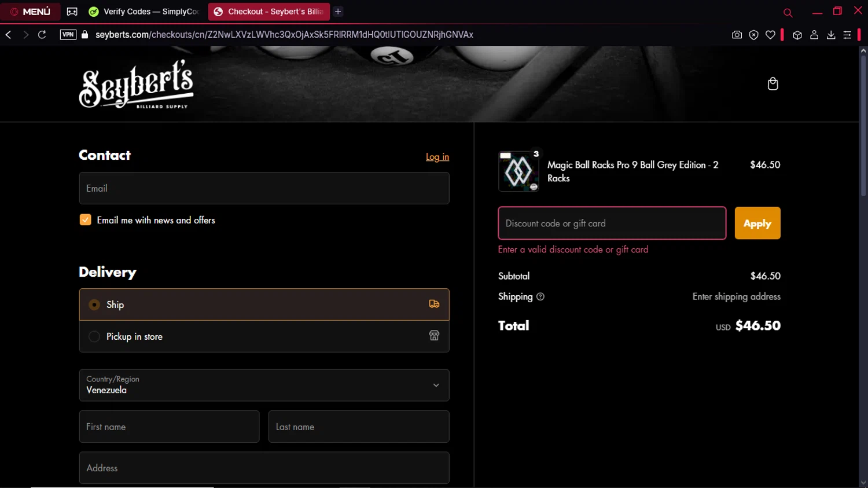Bookmark page with heart icon

pos(770,35)
